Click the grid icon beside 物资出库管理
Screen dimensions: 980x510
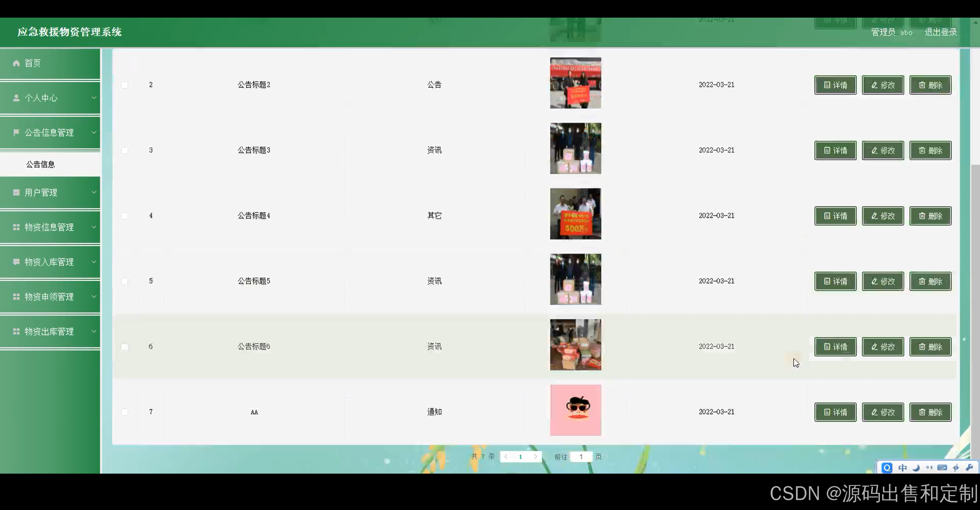(16, 332)
